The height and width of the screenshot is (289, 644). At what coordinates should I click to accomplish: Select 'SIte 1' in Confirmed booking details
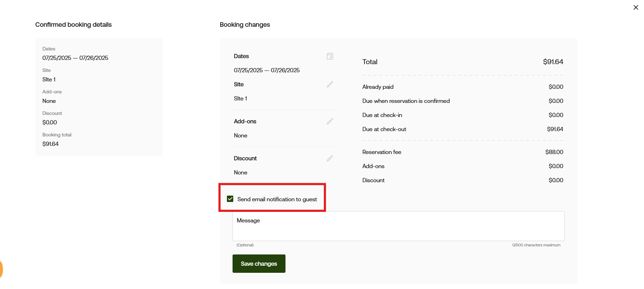(49, 79)
